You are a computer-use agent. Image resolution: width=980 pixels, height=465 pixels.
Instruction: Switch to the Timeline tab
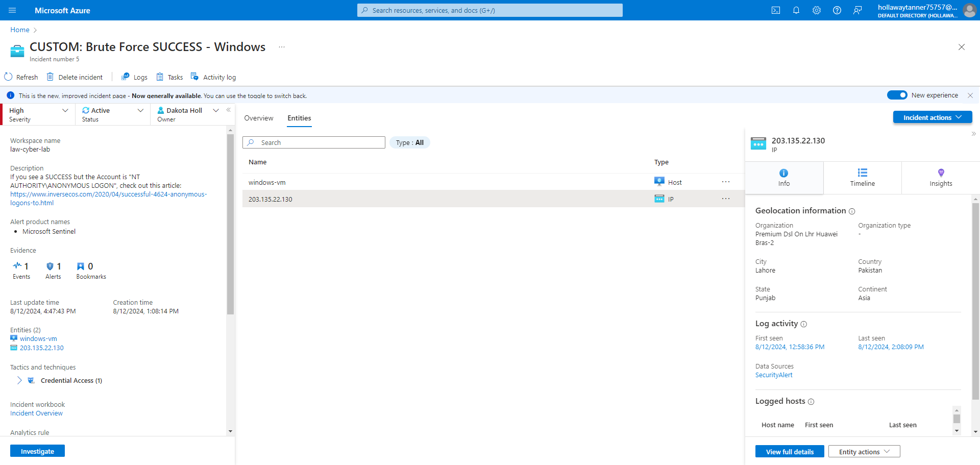(863, 178)
